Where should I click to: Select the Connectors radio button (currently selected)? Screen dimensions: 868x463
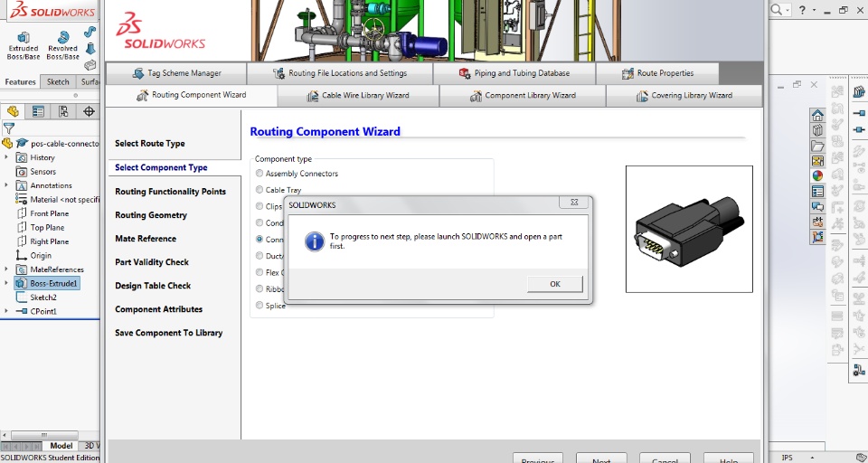tap(259, 240)
